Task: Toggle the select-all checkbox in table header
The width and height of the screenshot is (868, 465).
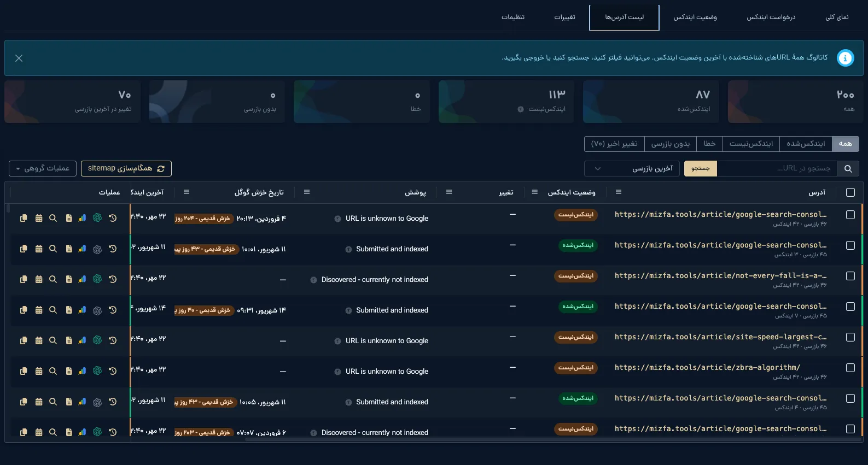Action: [x=850, y=192]
